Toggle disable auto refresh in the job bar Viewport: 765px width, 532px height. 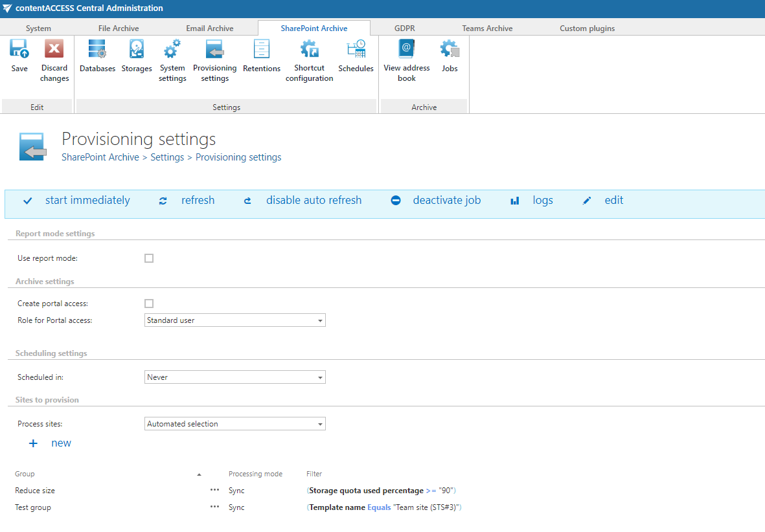314,200
